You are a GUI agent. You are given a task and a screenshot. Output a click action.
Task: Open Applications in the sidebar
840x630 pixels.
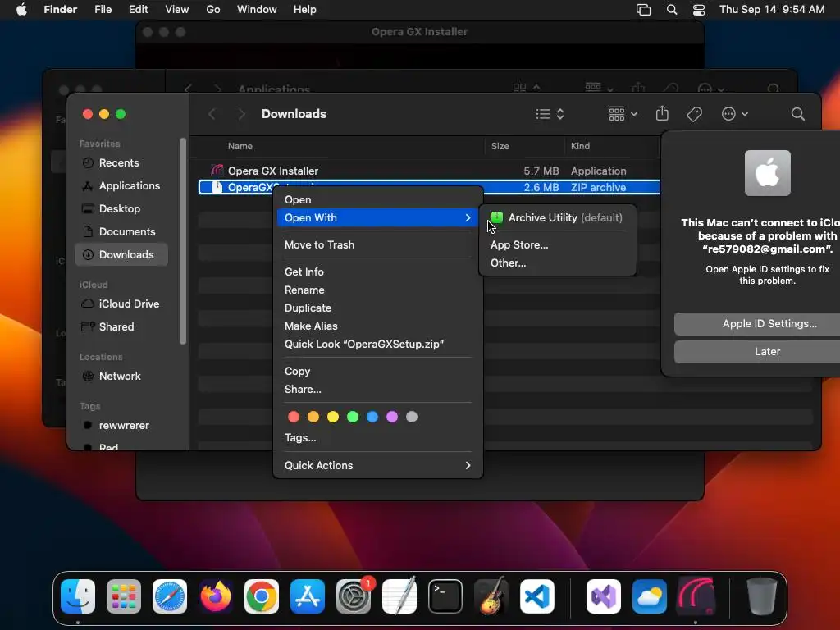pos(121,186)
